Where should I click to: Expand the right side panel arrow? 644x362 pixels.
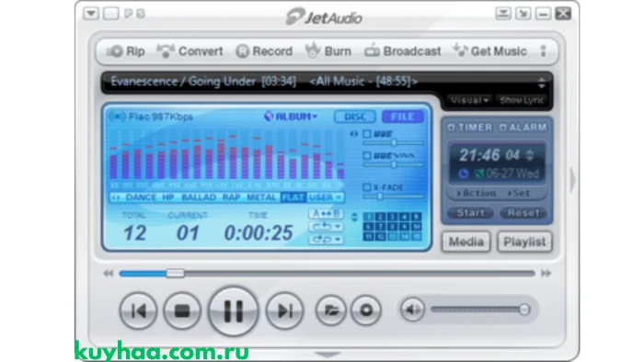(573, 180)
